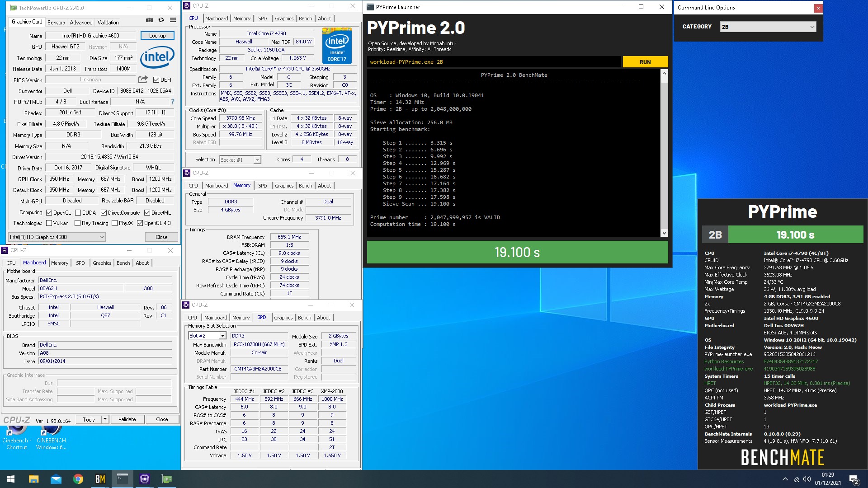Click the GPU-Z refresh icon
Screen dimensions: 868x488
pos(161,20)
